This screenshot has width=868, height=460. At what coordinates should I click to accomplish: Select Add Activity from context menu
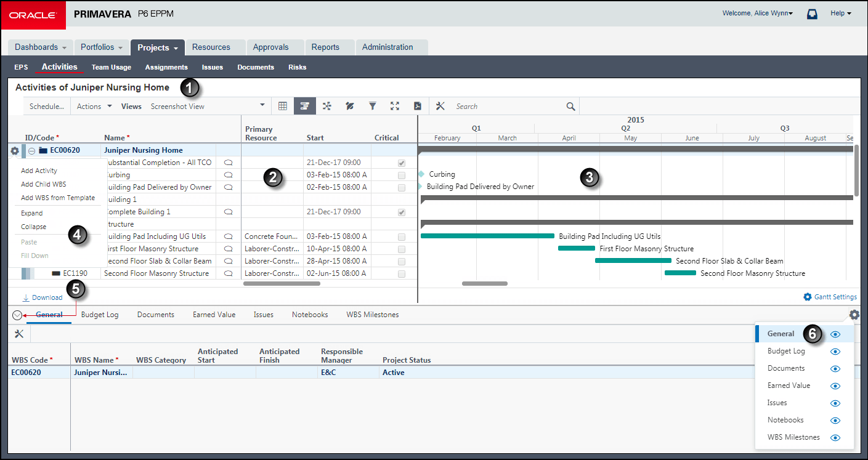tap(39, 171)
